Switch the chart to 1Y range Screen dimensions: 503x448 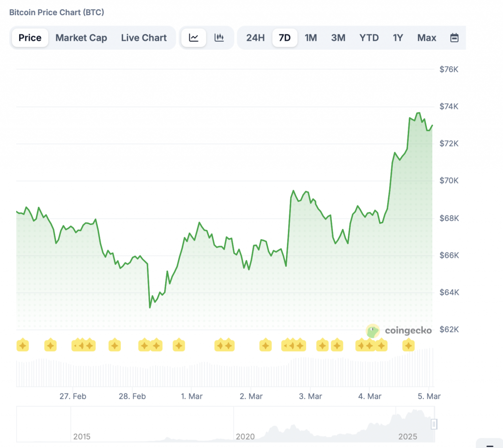(398, 38)
